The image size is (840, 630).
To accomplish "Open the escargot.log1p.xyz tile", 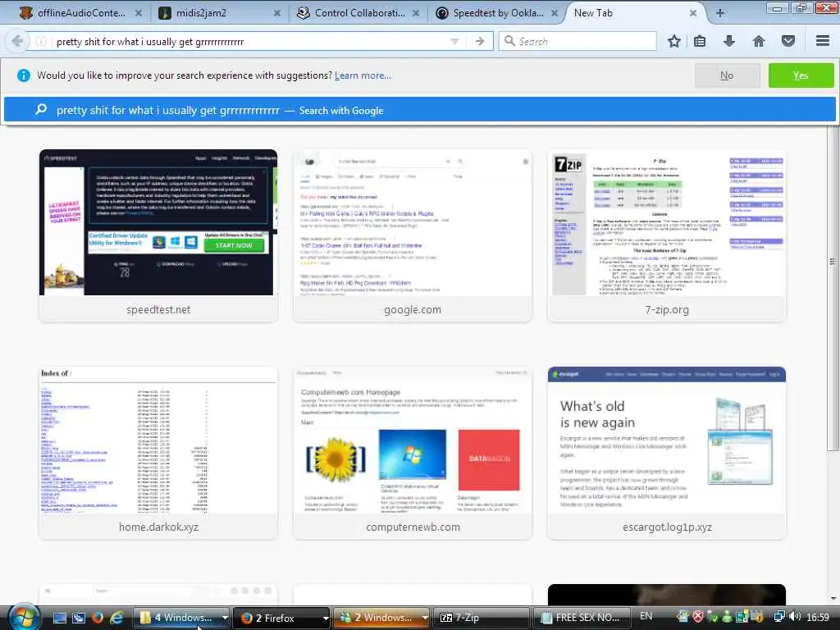I will [x=667, y=453].
